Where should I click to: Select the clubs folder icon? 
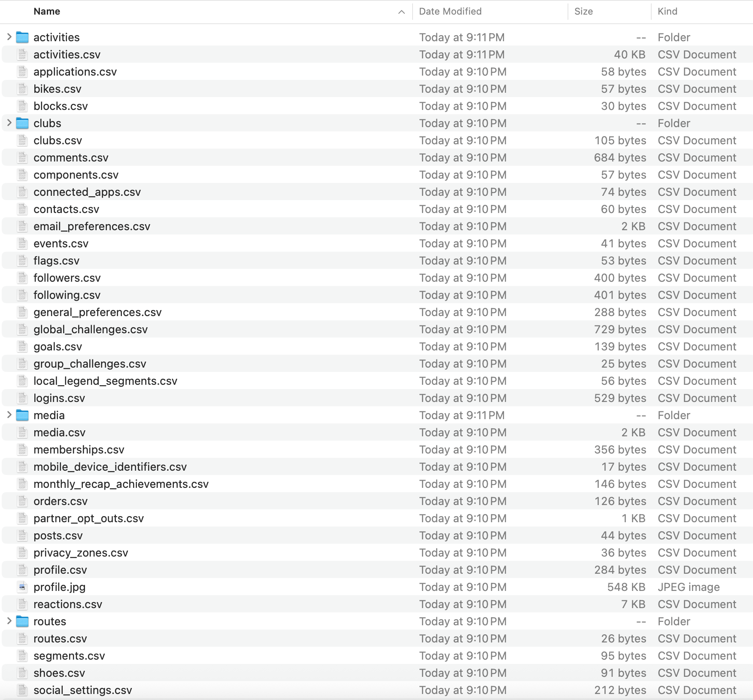[22, 123]
